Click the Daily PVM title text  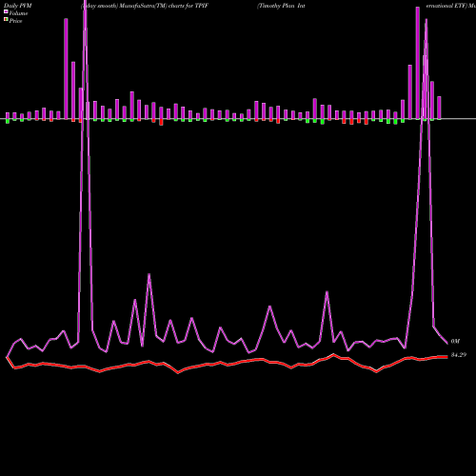[x=18, y=6]
